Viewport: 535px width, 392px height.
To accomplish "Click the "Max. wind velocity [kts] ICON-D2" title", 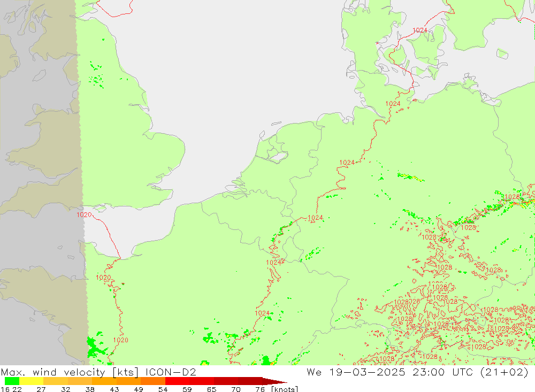I will 98,372.
